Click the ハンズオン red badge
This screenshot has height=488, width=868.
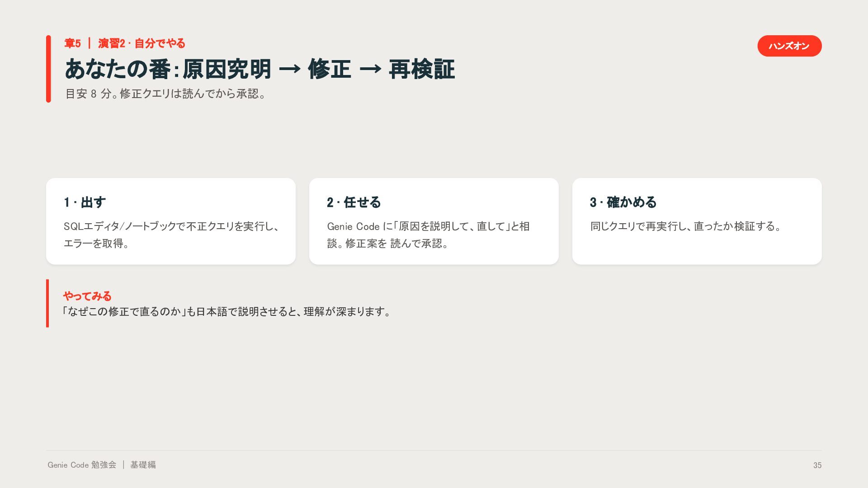click(789, 46)
